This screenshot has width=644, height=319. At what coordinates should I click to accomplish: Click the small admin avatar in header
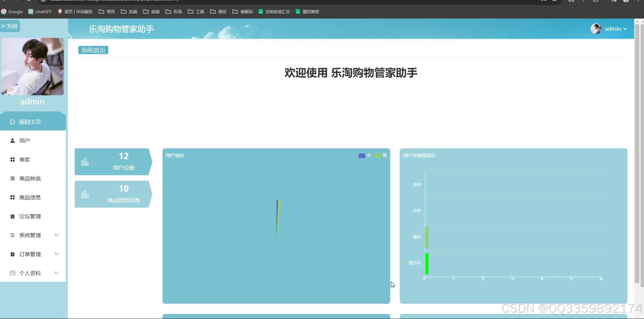coord(596,29)
